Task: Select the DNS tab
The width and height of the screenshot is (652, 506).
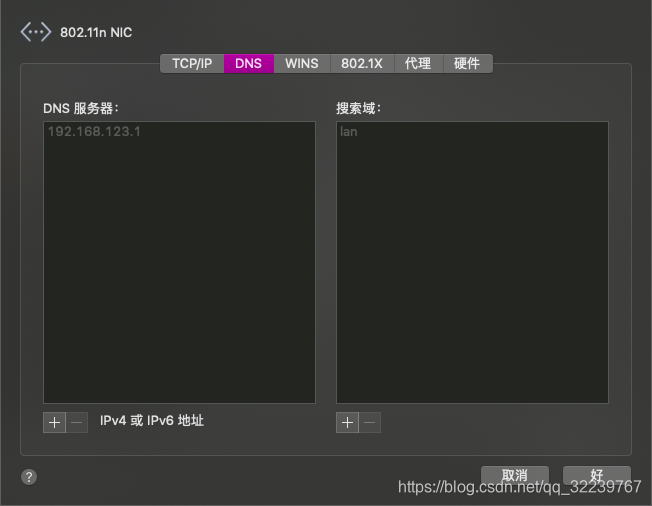Action: (x=249, y=64)
